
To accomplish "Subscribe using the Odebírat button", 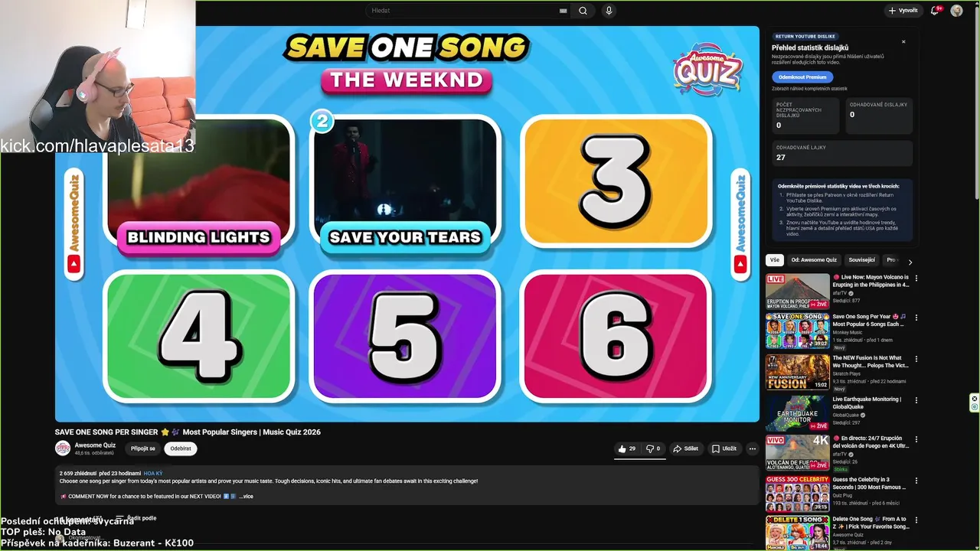I will tap(181, 448).
